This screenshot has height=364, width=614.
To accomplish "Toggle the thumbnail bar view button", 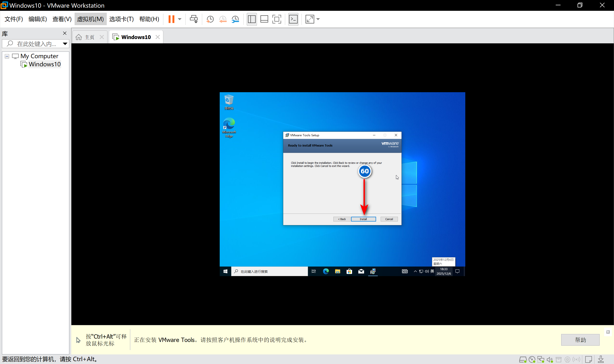I will (264, 19).
